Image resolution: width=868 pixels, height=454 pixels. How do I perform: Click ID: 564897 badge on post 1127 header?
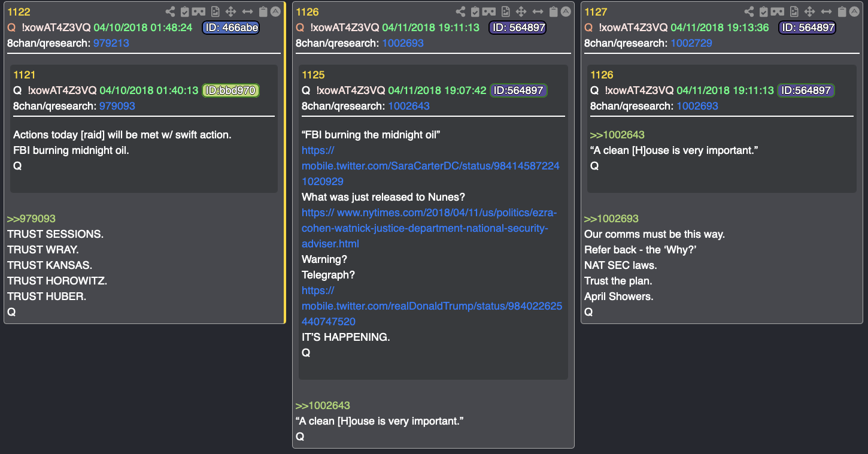(807, 28)
